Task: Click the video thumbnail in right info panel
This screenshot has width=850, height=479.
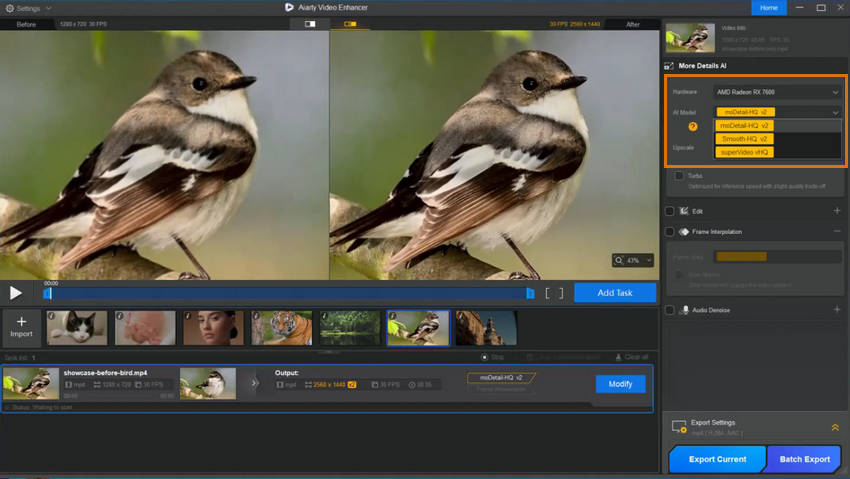Action: point(690,38)
